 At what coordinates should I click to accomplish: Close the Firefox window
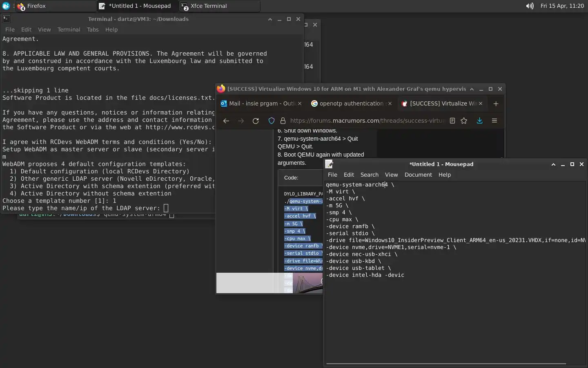[x=500, y=89]
